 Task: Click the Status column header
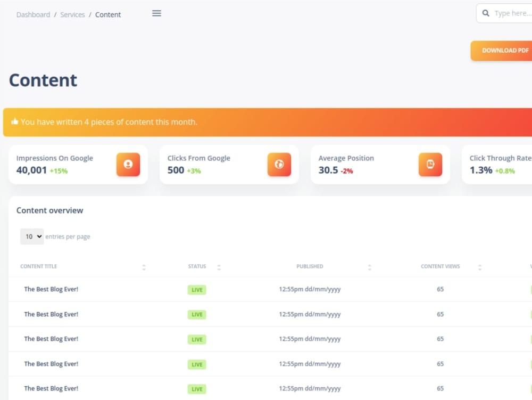(x=197, y=266)
